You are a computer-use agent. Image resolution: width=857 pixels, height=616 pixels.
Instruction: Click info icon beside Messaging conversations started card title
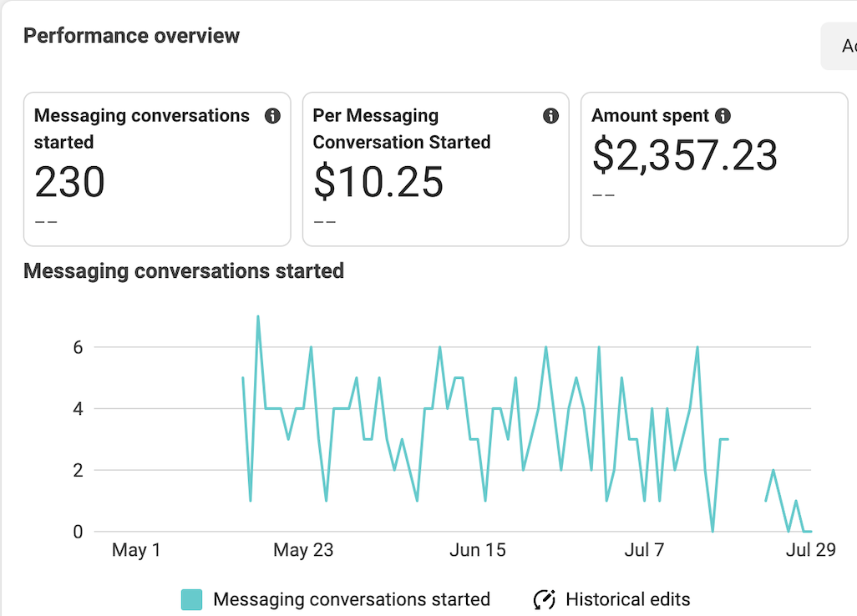click(x=272, y=116)
